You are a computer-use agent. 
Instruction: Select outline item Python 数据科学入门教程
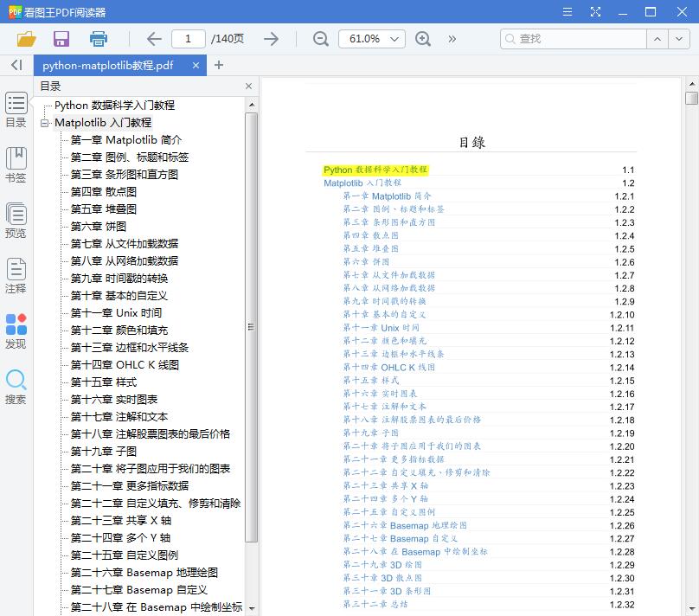(x=114, y=106)
